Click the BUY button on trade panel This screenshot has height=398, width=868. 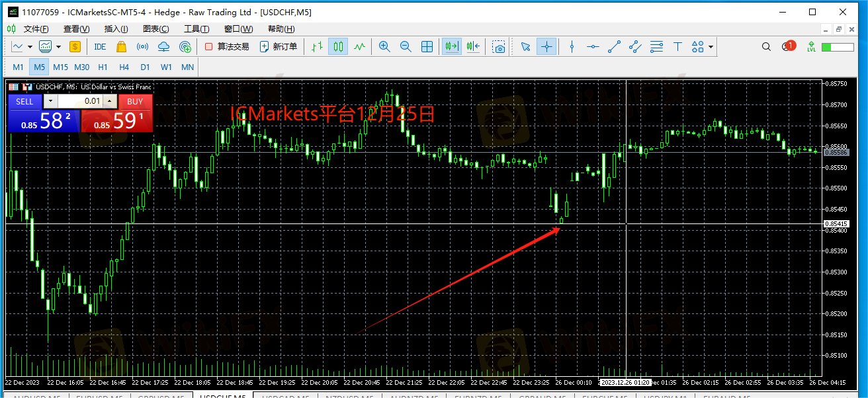pyautogui.click(x=135, y=101)
